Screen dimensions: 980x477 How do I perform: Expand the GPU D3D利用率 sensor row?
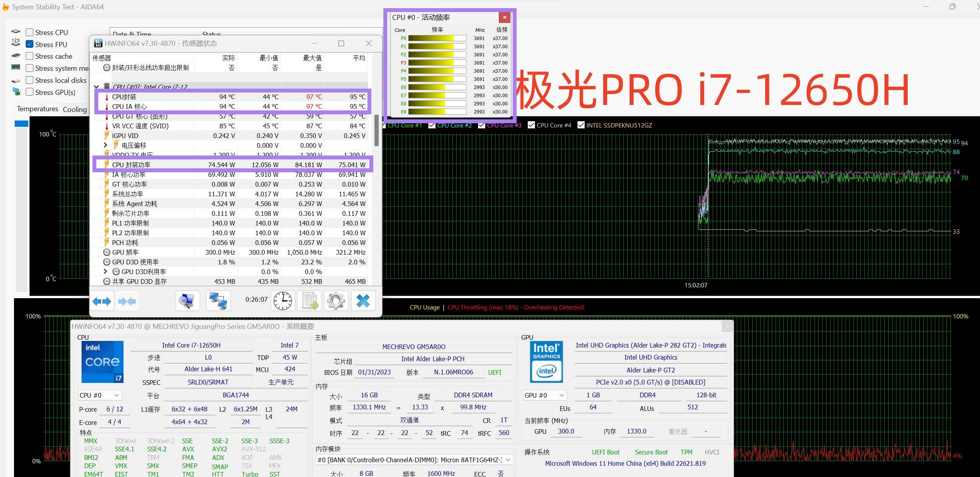105,271
